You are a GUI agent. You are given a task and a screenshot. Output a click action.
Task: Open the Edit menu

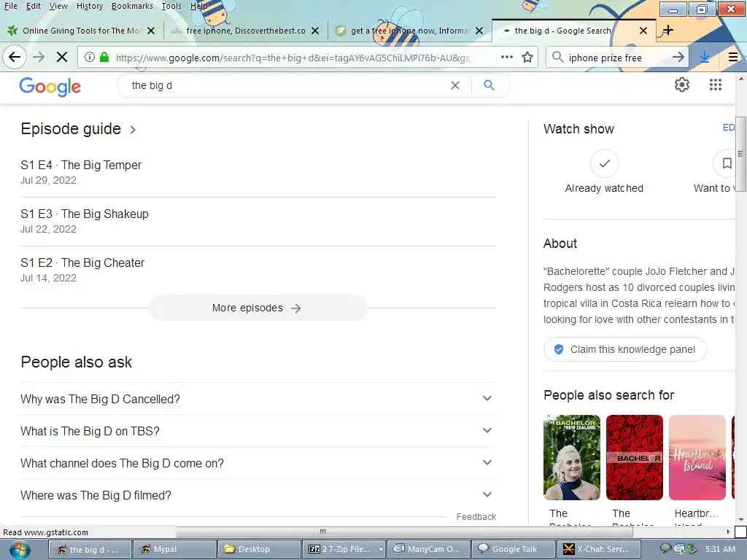click(33, 6)
